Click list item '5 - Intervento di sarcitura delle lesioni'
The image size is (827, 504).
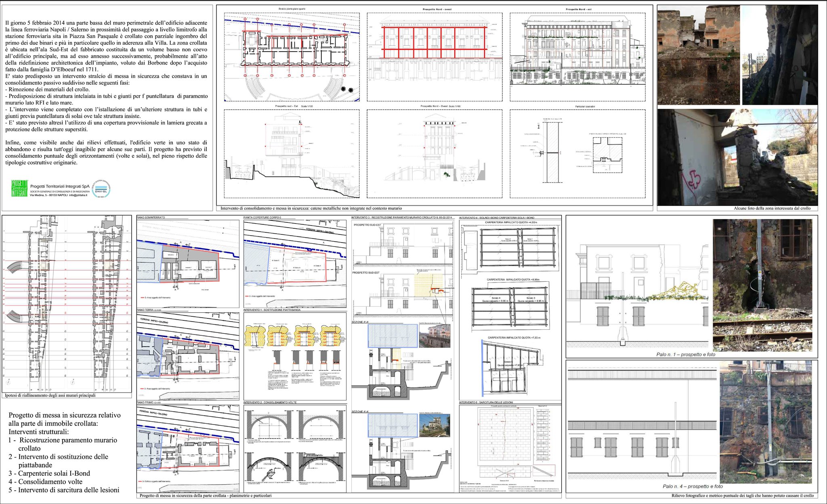point(64,490)
